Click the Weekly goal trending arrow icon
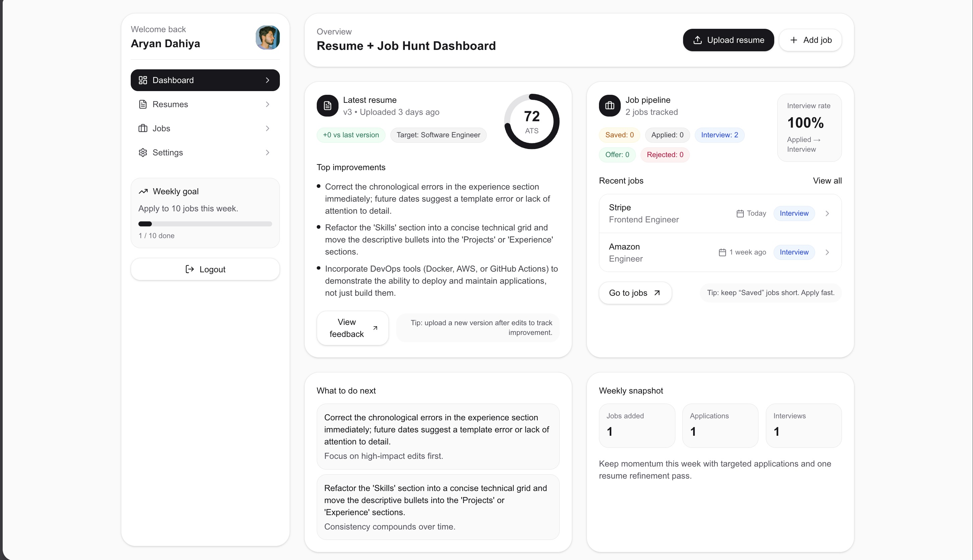 click(x=143, y=192)
